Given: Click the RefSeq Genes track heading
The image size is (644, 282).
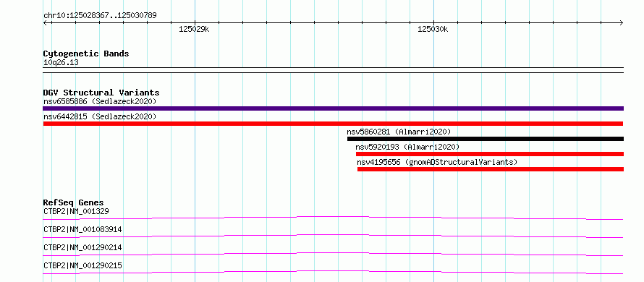Looking at the screenshot, I should click(x=74, y=202).
